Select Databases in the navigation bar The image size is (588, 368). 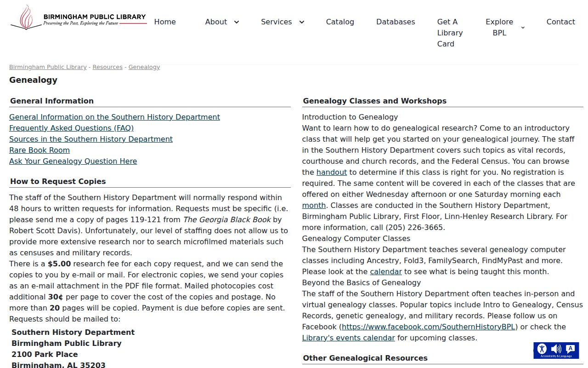(x=396, y=22)
